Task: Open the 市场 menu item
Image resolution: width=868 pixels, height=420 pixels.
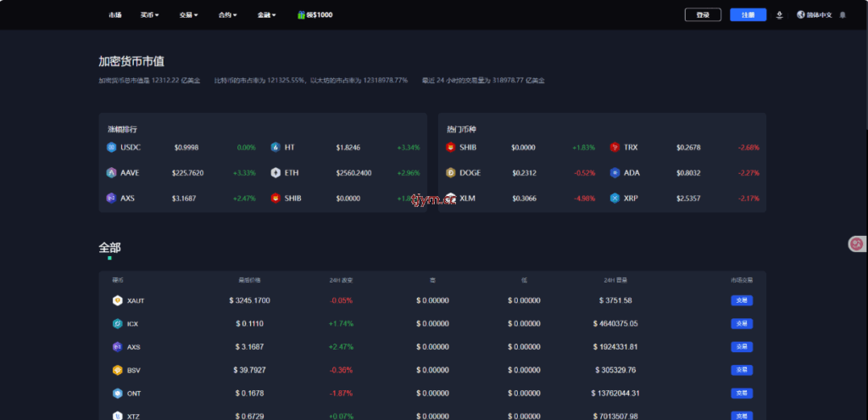Action: [115, 15]
